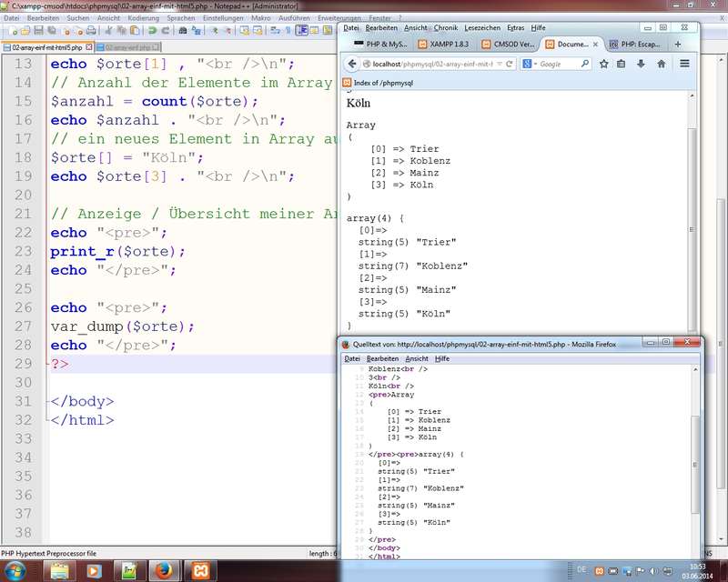728x582 pixels.
Task: Click the green Undo arrow in Notepad++
Action: tap(152, 30)
